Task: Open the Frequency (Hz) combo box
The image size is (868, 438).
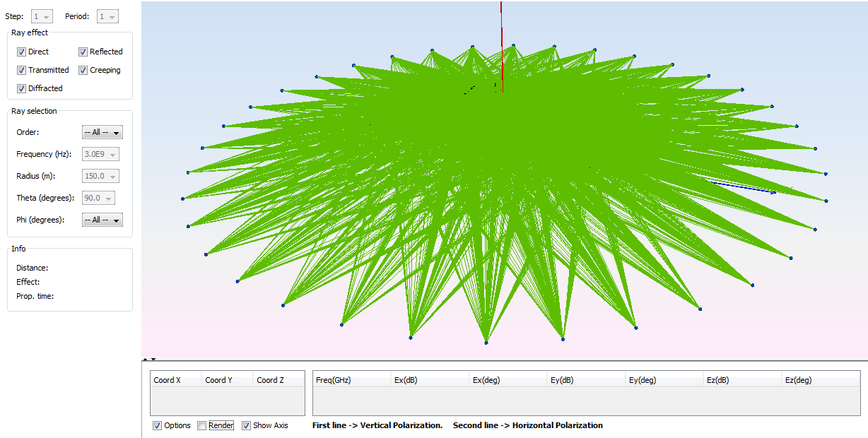Action: click(x=100, y=154)
